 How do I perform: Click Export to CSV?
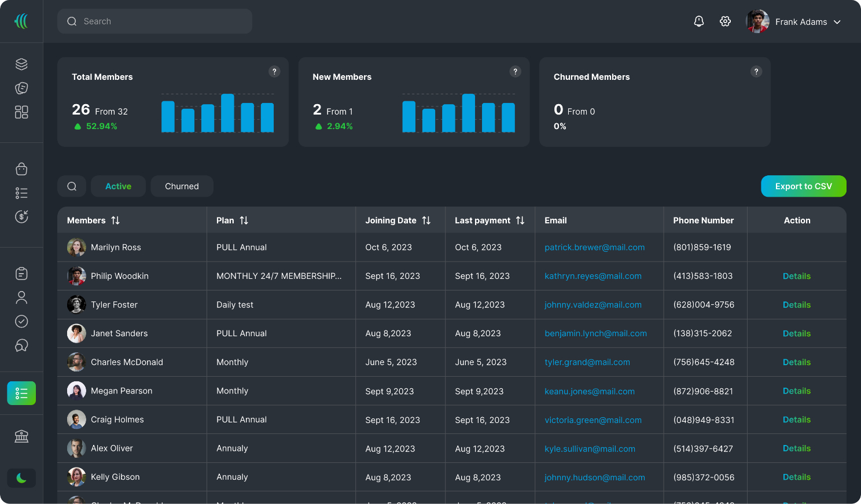pyautogui.click(x=804, y=186)
